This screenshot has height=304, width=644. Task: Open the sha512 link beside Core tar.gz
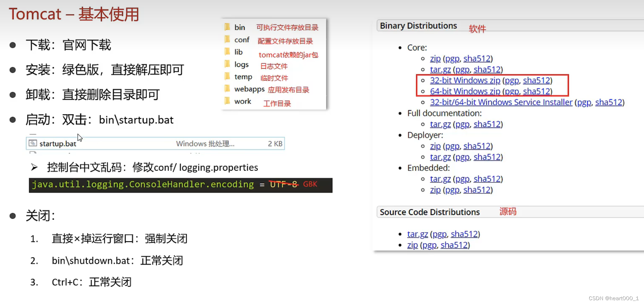click(487, 70)
